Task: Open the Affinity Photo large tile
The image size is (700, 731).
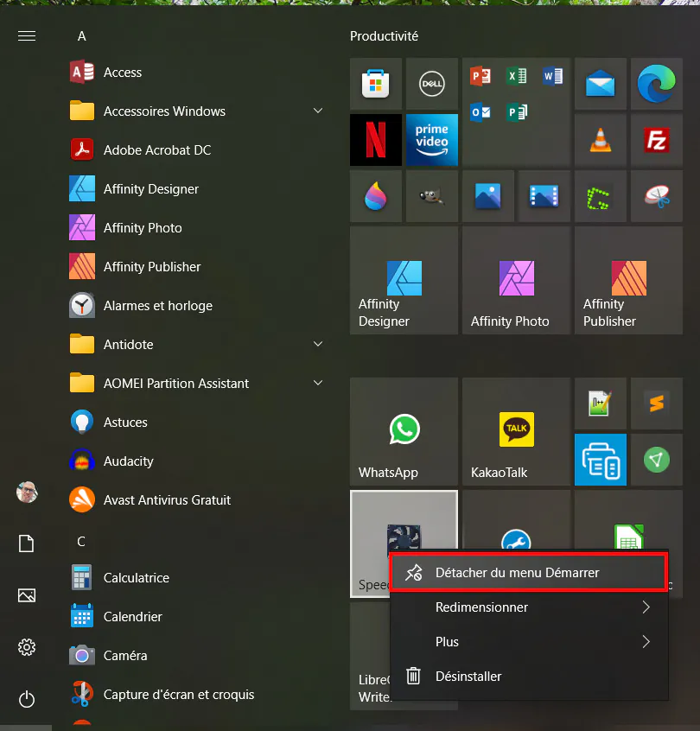Action: (516, 281)
